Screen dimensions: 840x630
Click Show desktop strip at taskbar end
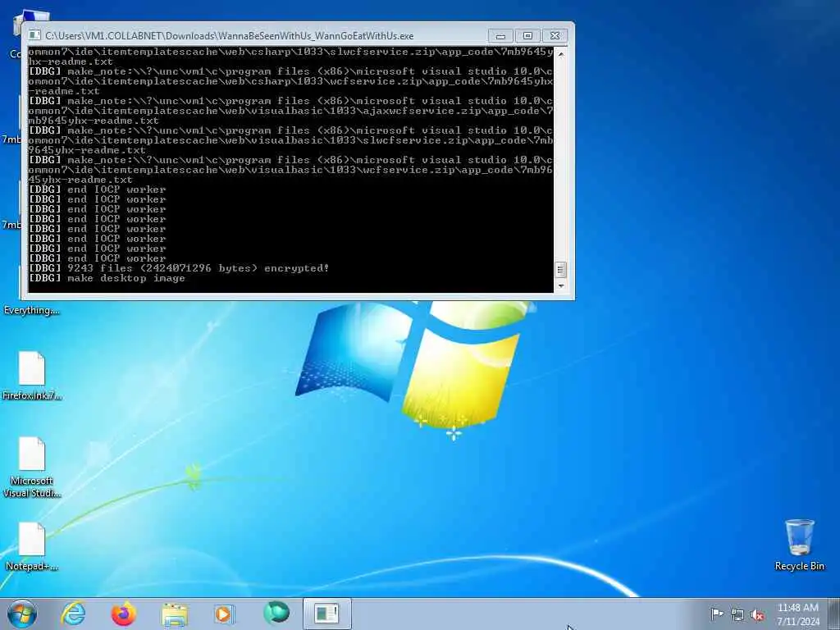coord(833,614)
